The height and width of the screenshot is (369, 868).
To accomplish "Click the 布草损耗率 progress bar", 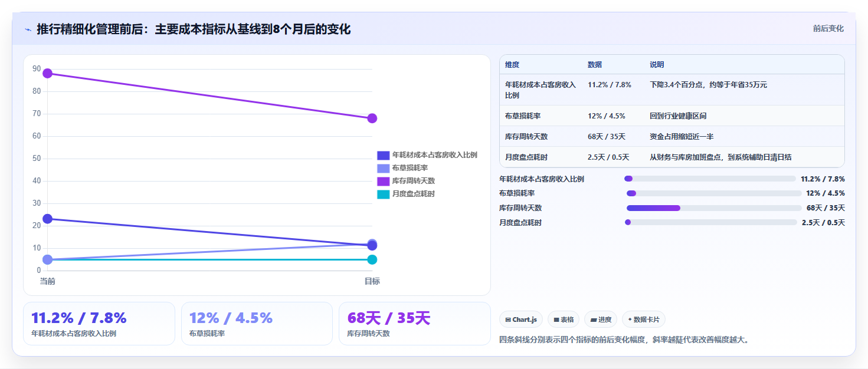I will (x=714, y=193).
